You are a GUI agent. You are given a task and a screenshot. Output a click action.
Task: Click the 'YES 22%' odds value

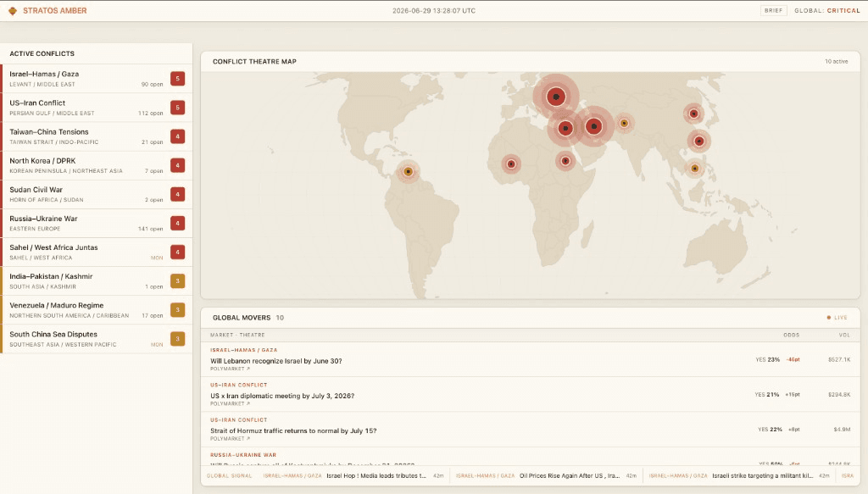coord(770,430)
